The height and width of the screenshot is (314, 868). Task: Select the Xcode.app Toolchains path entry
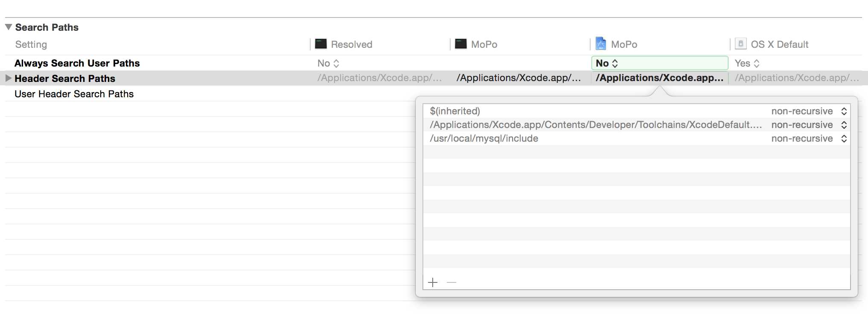click(x=596, y=125)
